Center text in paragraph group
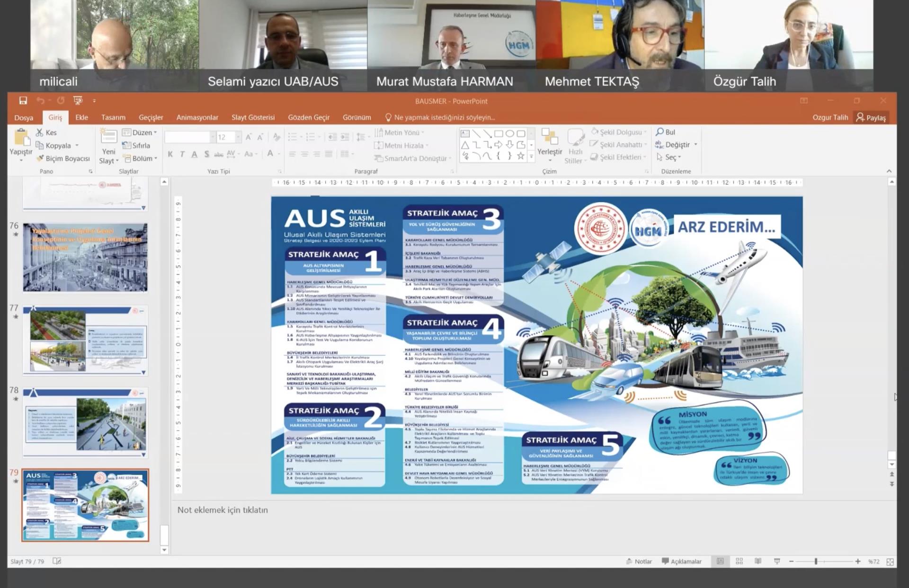The height and width of the screenshot is (588, 909). 304,154
